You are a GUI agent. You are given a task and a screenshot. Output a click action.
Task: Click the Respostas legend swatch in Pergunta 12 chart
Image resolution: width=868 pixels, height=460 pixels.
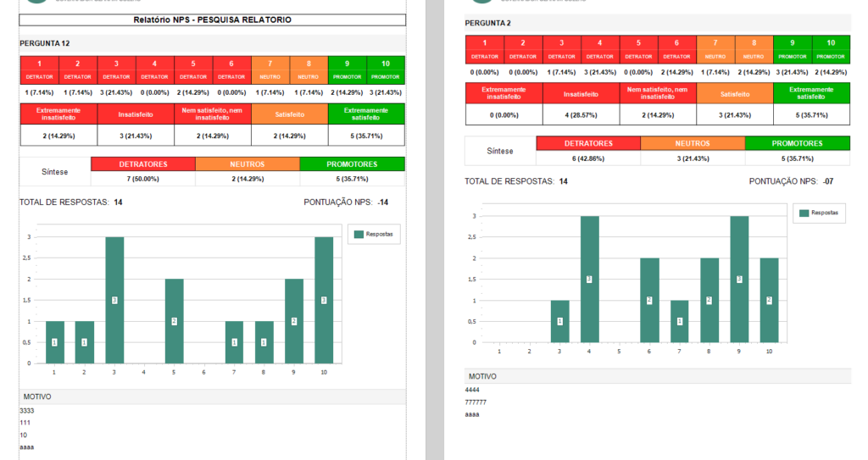point(359,234)
